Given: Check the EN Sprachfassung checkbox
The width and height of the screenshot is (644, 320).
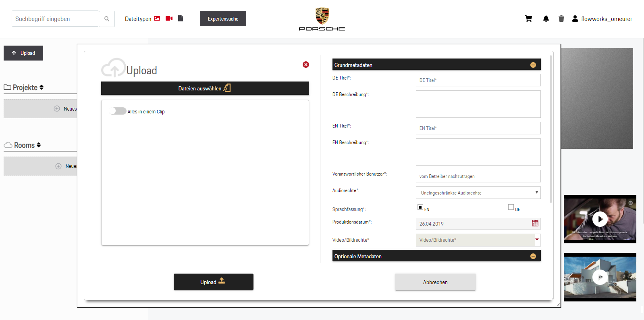Looking at the screenshot, I should pos(420,207).
